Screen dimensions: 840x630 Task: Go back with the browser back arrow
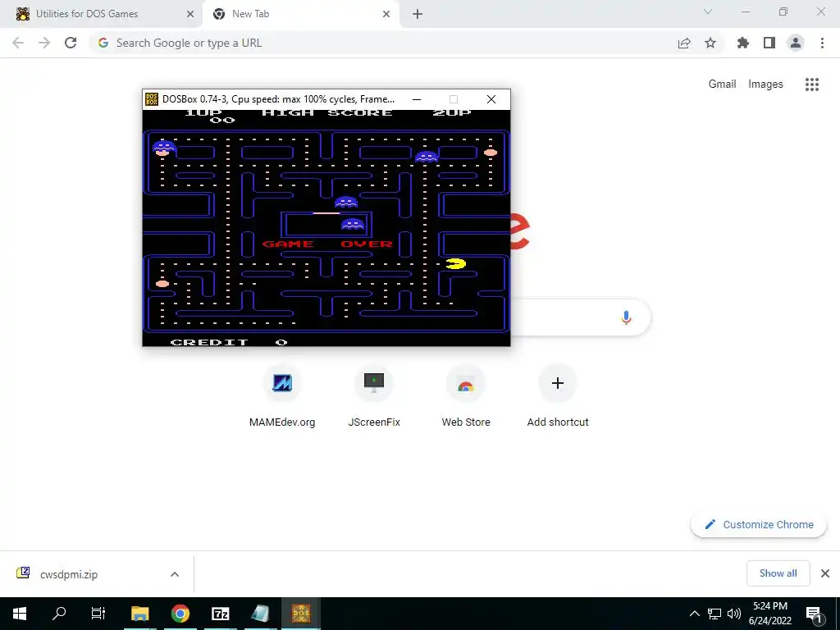18,43
